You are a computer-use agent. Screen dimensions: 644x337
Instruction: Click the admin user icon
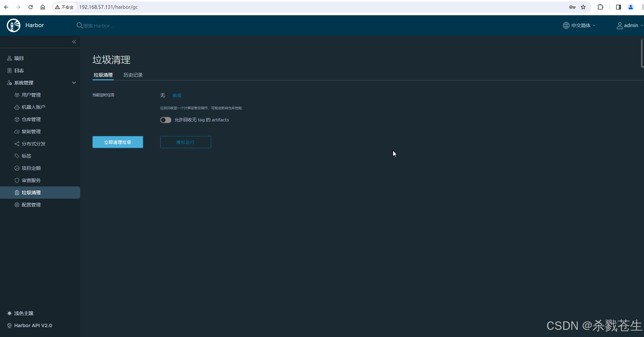pos(620,26)
